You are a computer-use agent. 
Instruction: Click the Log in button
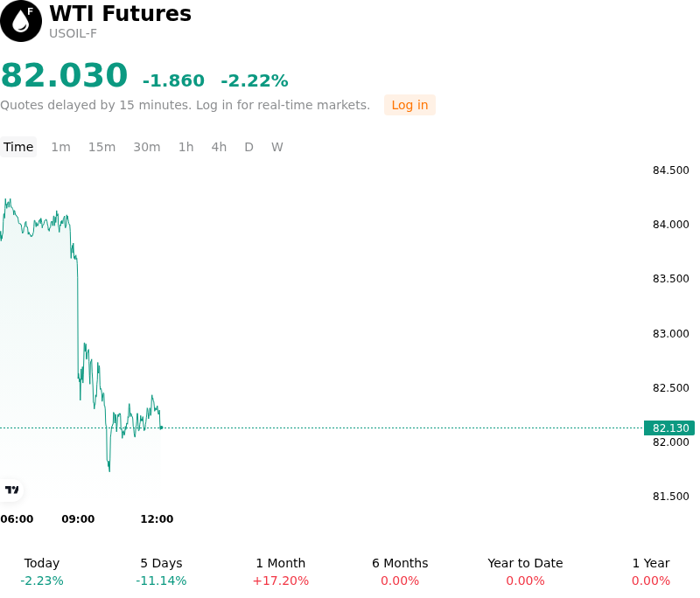pyautogui.click(x=409, y=105)
